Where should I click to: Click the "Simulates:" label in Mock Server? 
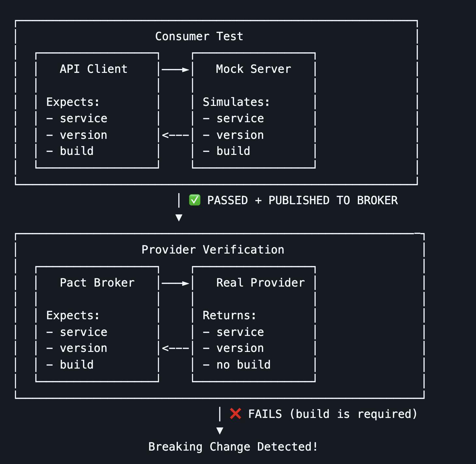click(x=236, y=102)
